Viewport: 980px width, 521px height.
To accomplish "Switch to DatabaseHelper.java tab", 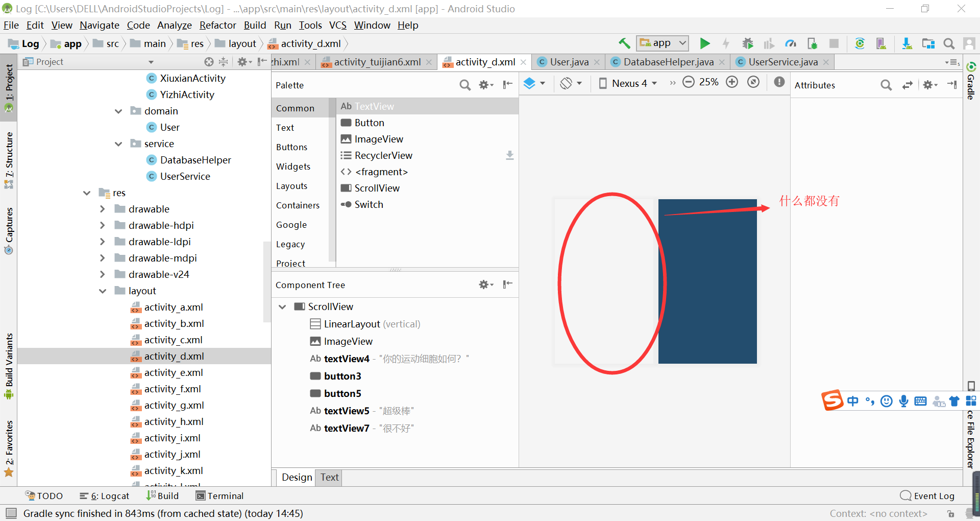I will (x=669, y=62).
